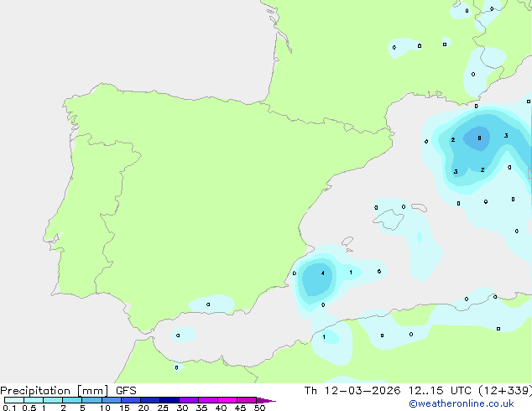This screenshot has height=411, width=532.
Task: Click the "20" legend scale label
Action: (143, 408)
